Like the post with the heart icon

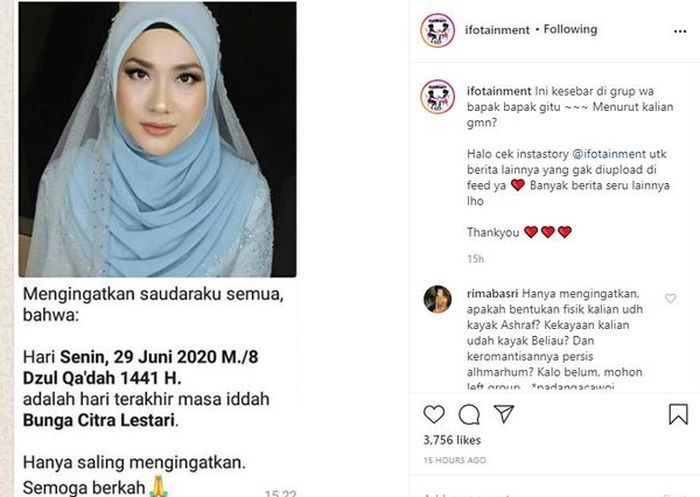click(434, 414)
